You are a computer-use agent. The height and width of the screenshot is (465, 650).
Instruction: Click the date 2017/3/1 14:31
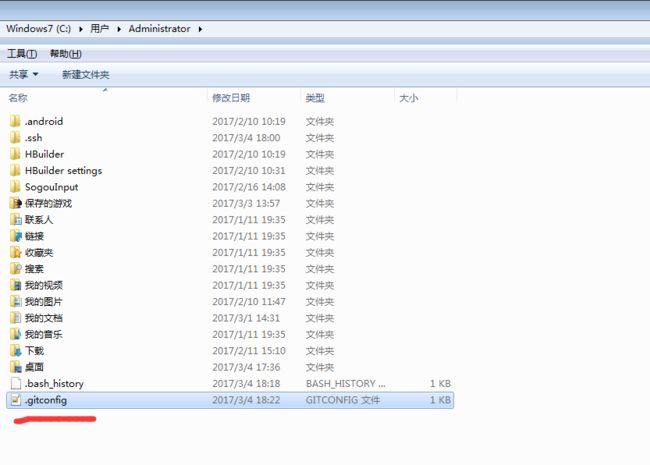pos(246,318)
